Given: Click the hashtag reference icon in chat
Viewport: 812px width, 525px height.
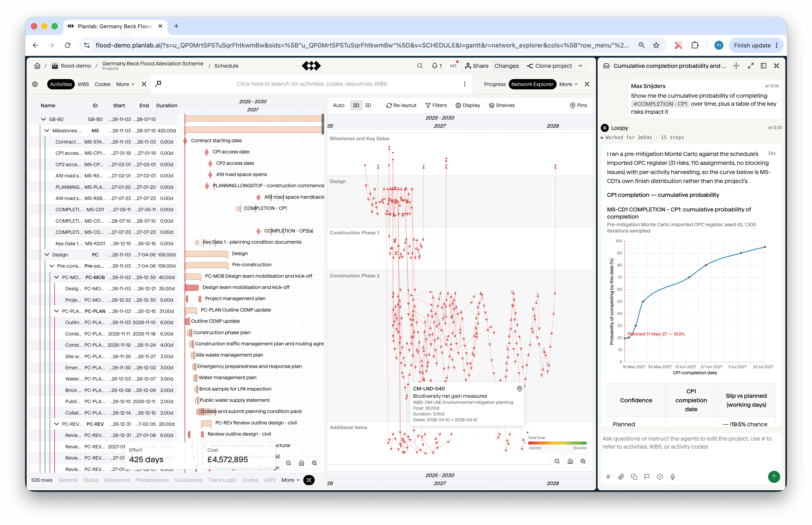Looking at the screenshot, I should (x=608, y=477).
